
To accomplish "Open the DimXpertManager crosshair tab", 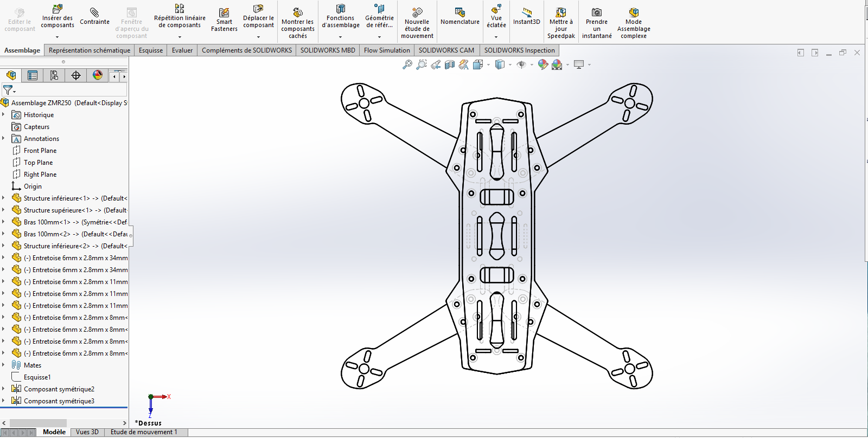I will coord(76,75).
